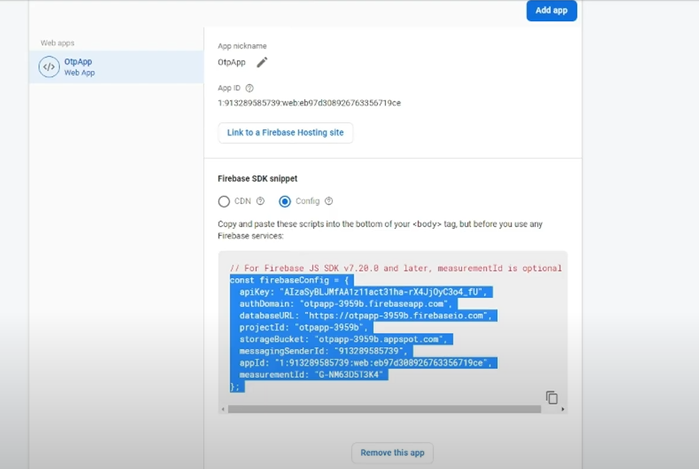
Task: Click the copy icon in the code snippet
Action: pos(551,397)
